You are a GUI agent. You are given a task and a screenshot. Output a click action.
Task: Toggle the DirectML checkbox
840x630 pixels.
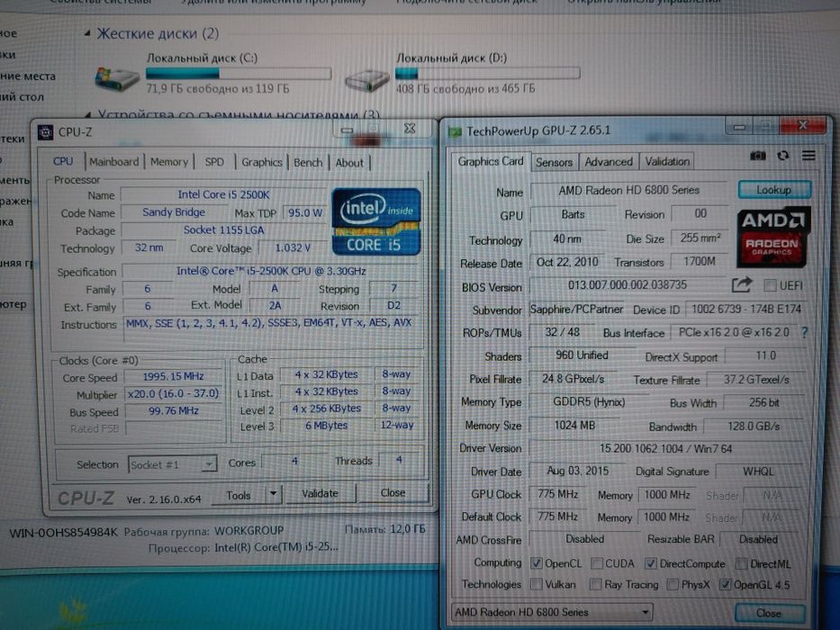742,563
